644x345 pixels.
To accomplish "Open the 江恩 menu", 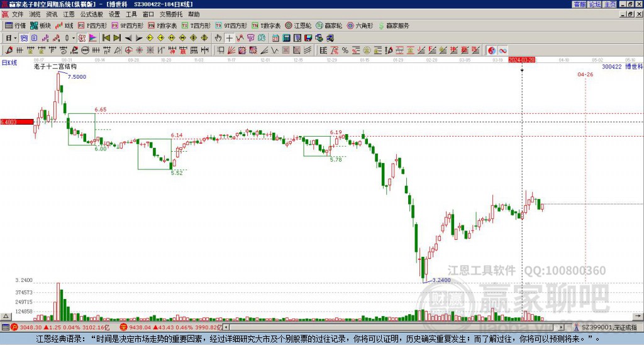I will tap(69, 14).
